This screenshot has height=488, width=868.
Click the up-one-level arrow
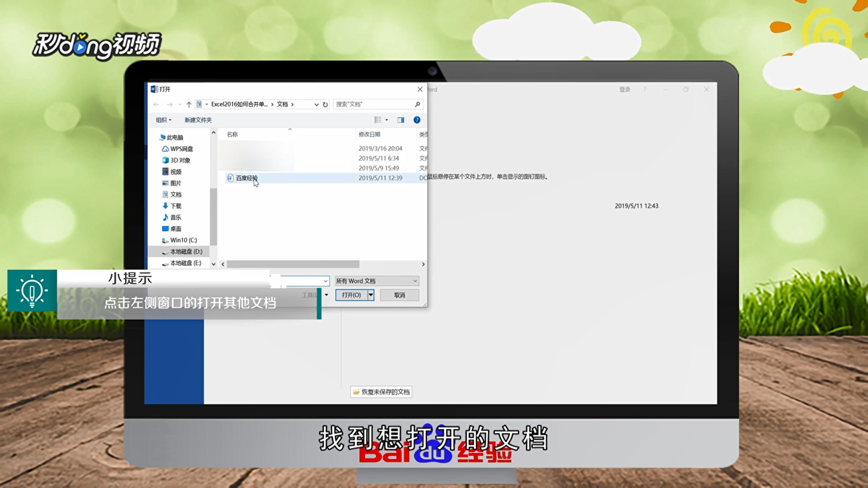point(189,104)
